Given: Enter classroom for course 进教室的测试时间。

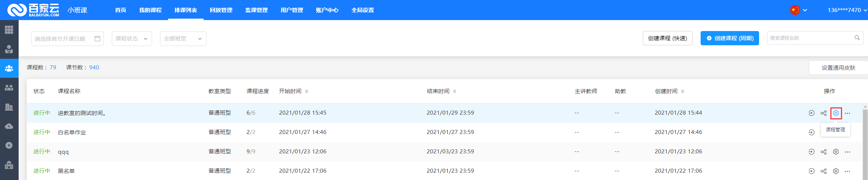Looking at the screenshot, I should click(811, 113).
